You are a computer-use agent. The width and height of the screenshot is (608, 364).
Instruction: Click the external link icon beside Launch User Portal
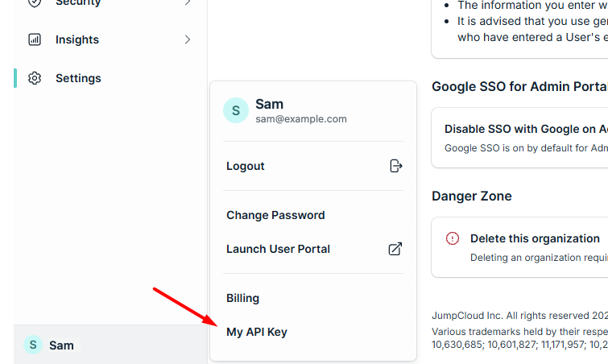(x=395, y=249)
